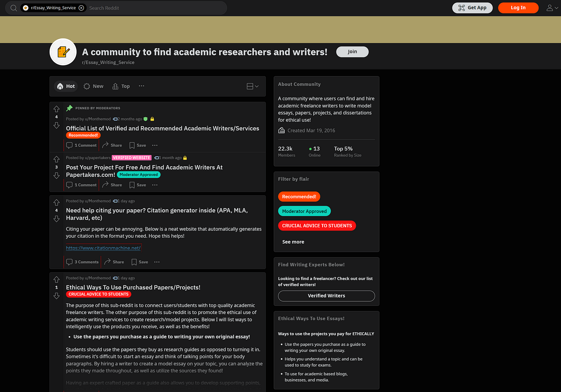Open more options on Papertakers post
The width and height of the screenshot is (561, 392).
(x=155, y=185)
